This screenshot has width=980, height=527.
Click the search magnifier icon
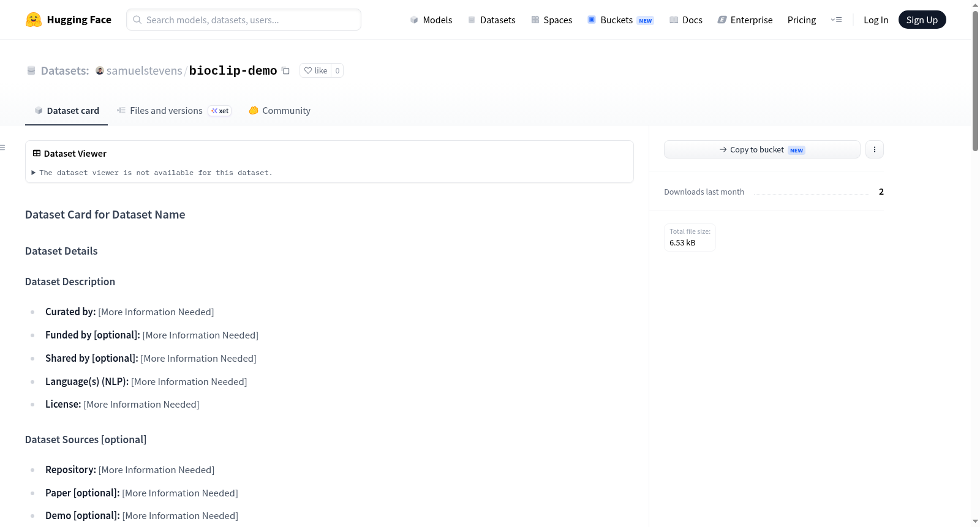click(137, 20)
